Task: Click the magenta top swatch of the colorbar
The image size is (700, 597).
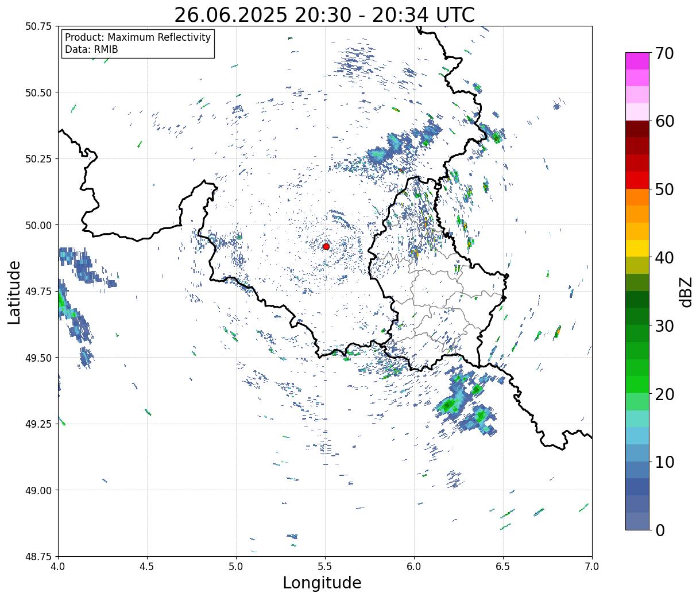Action: (x=637, y=61)
